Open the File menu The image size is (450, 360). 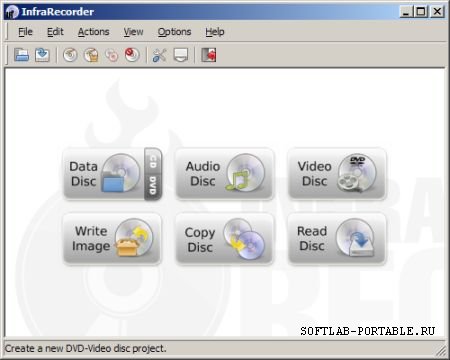pyautogui.click(x=25, y=32)
